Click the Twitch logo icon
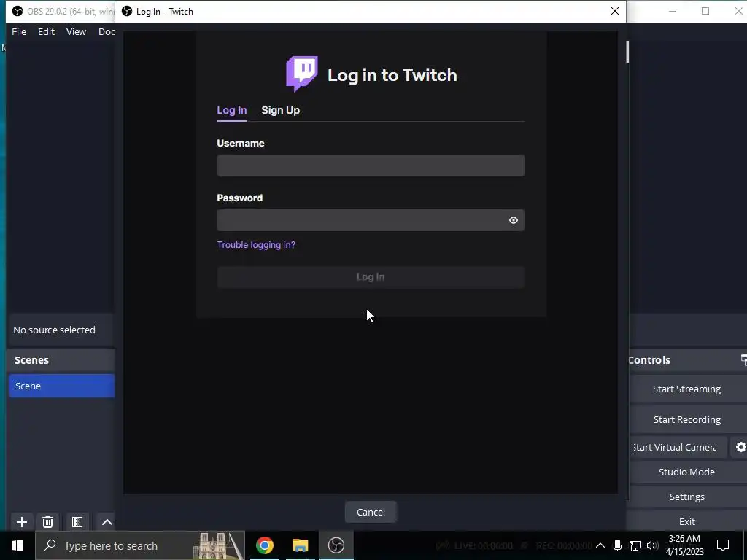The height and width of the screenshot is (560, 747). [x=301, y=74]
